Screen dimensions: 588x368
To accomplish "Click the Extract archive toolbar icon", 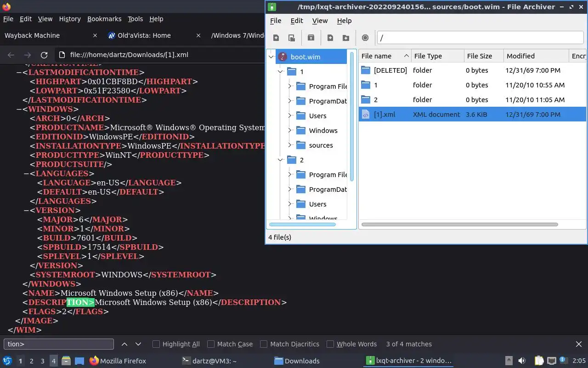I will [x=311, y=38].
